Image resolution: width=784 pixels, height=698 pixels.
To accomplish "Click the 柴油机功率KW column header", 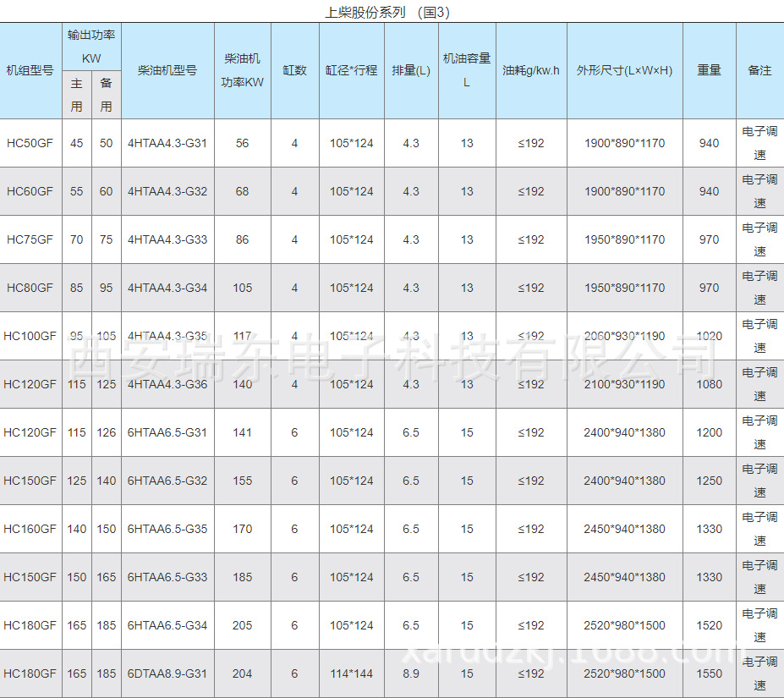I will [243, 70].
